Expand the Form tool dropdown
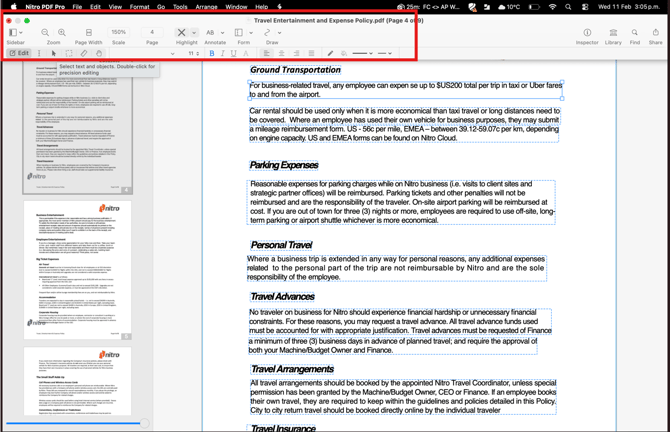This screenshot has width=670, height=432. [x=251, y=32]
